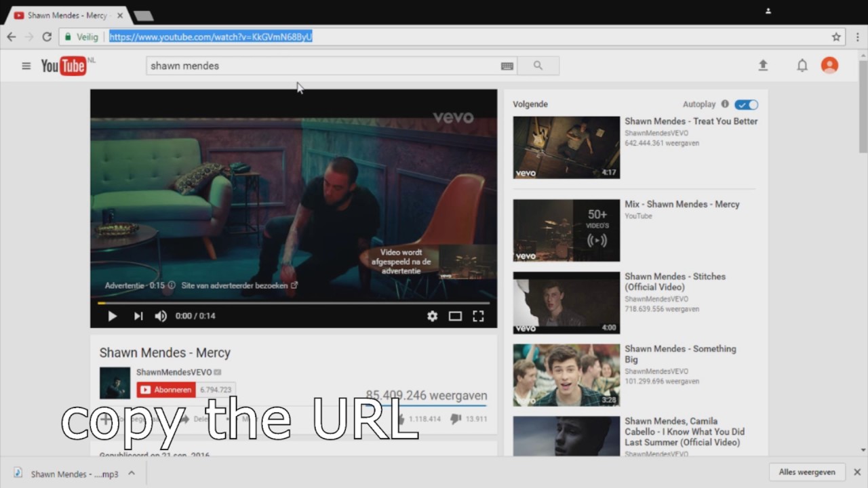This screenshot has width=868, height=488.
Task: Skip to the next video
Action: click(x=138, y=316)
